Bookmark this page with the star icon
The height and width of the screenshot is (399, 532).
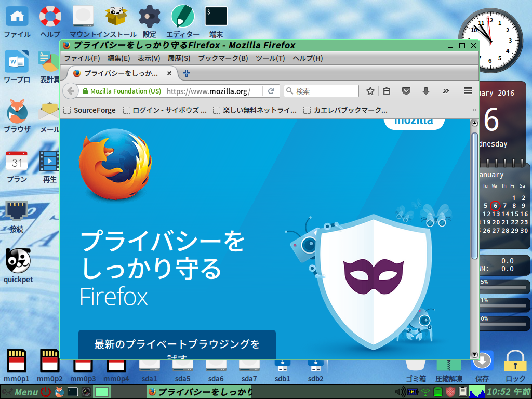coord(370,91)
